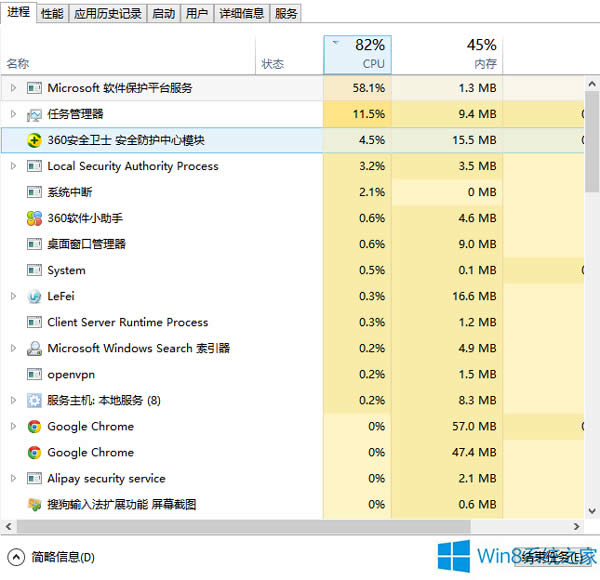Sort by the 状态 column header
600x580 pixels.
point(289,55)
